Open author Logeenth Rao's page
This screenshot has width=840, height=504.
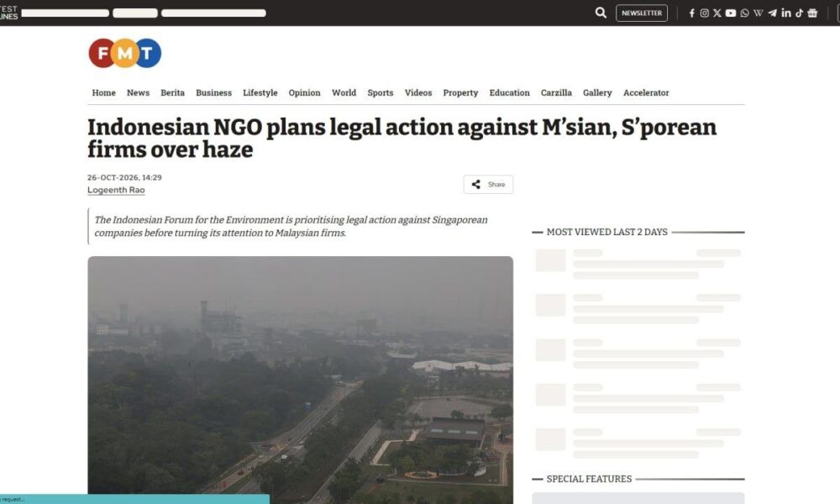pyautogui.click(x=116, y=190)
